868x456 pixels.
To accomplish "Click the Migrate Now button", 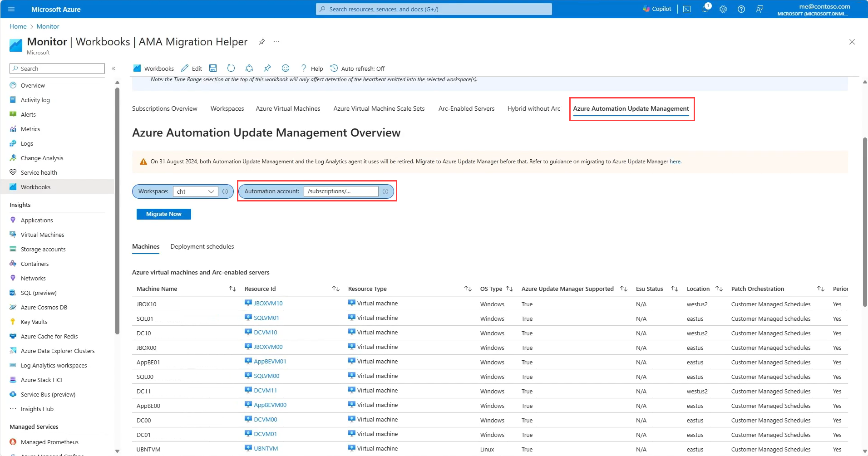I will tap(163, 214).
